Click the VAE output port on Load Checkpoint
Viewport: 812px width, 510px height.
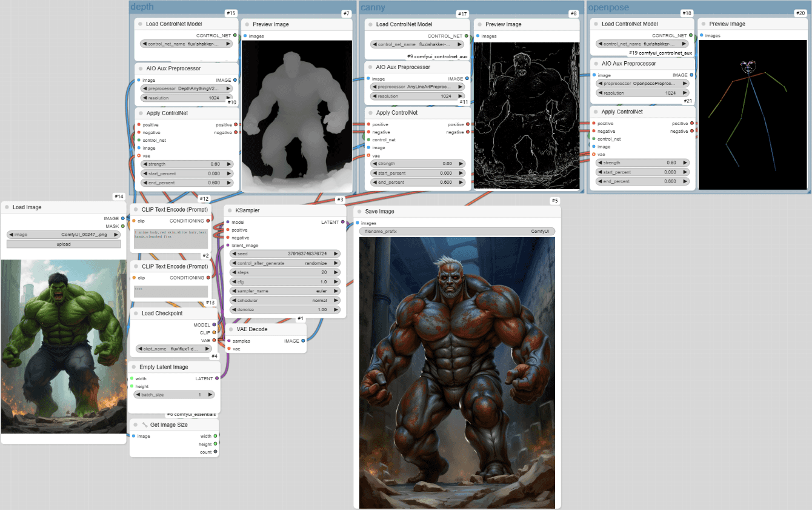coord(214,340)
